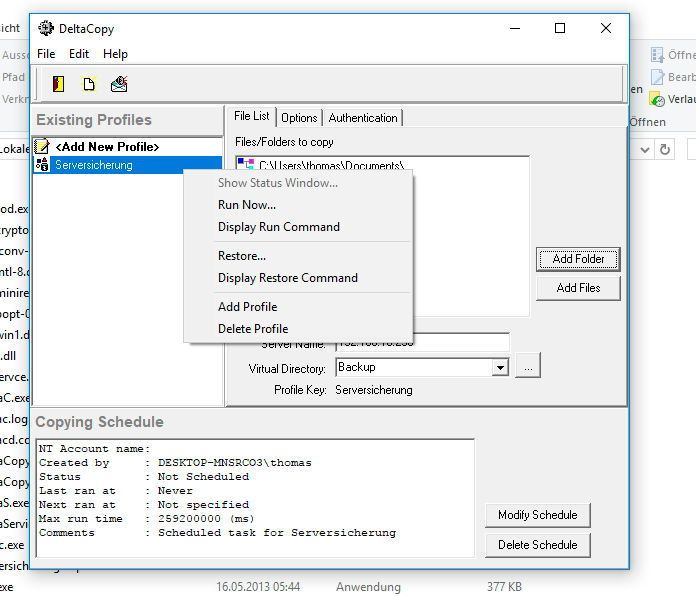
Task: Choose Add Profile in context menu
Action: pos(298,307)
